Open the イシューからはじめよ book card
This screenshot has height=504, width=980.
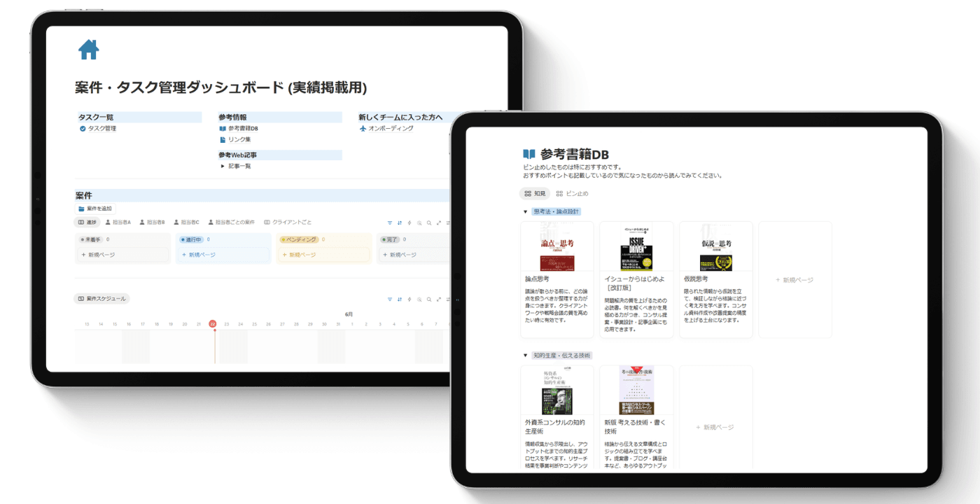coord(636,280)
